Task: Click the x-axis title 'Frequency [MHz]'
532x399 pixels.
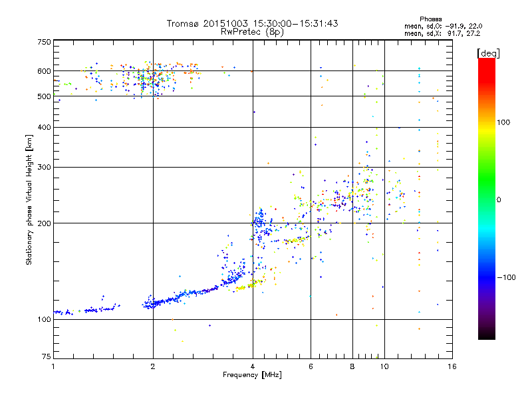Action: pos(252,375)
